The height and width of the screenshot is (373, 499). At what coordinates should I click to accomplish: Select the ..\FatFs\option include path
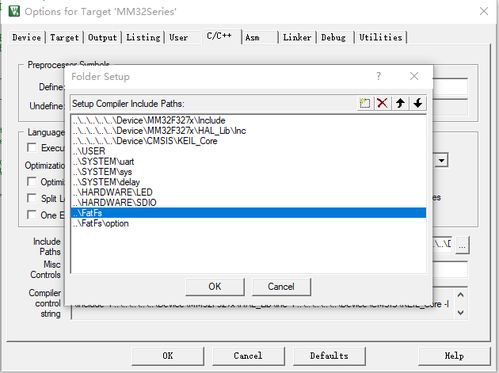248,223
